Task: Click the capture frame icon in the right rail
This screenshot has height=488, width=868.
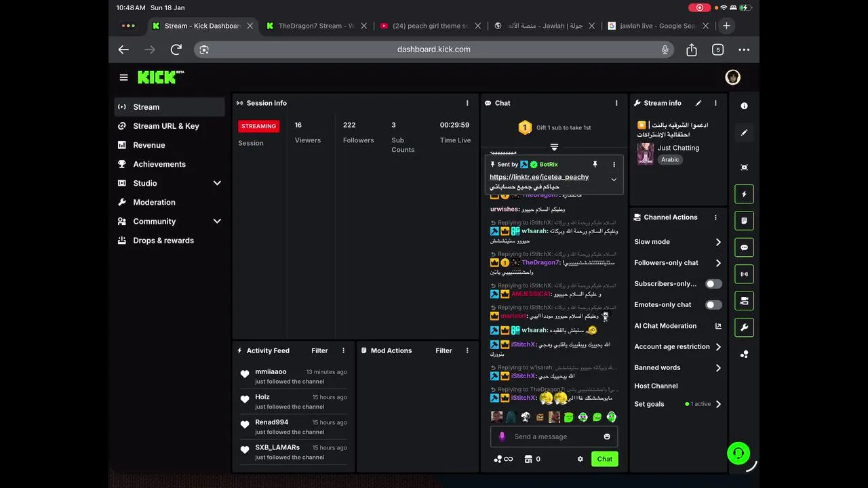Action: [744, 167]
